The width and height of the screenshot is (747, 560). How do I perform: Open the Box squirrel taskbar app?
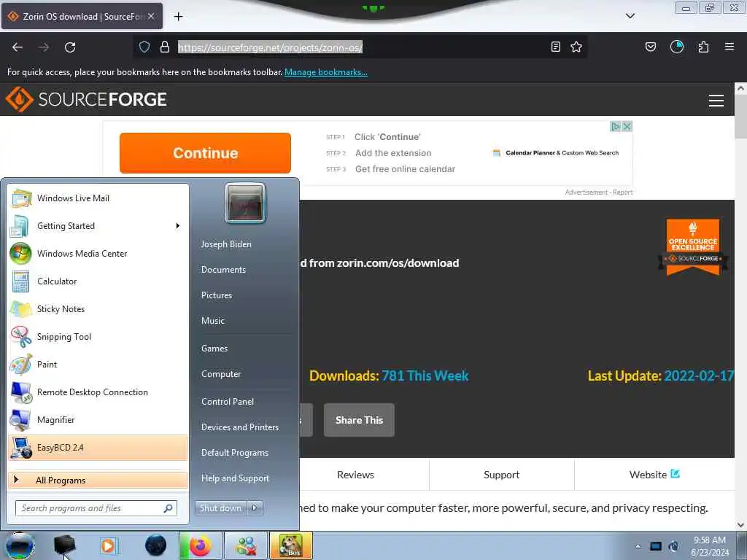pos(291,545)
